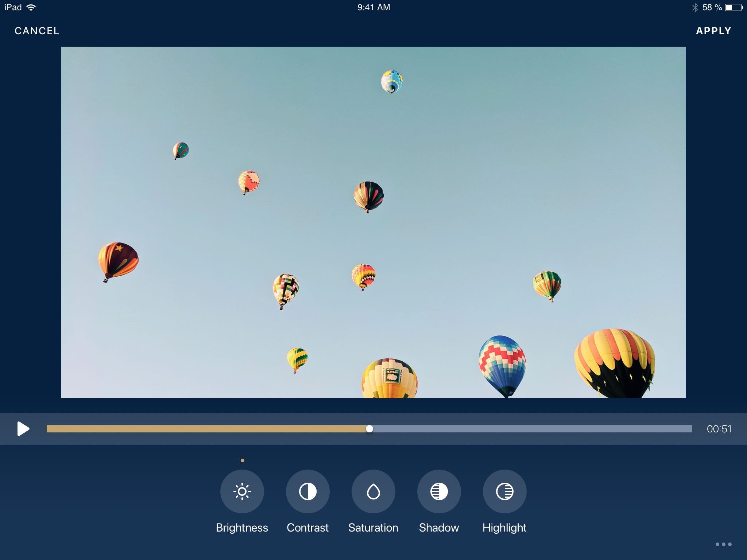Tap the Bluetooth status icon
Viewport: 747px width, 560px height.
[695, 7]
